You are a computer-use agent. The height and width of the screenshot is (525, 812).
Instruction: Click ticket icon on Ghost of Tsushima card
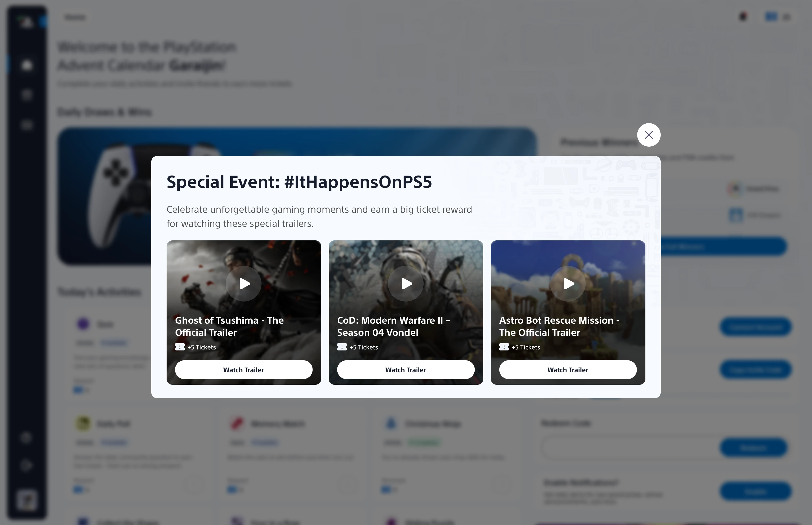pos(180,347)
